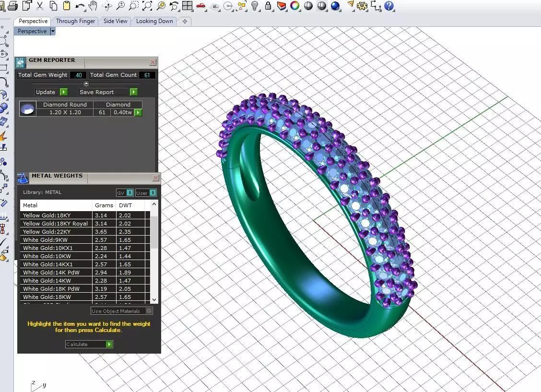541x392 pixels.
Task: Switch to the Looking Down tab
Action: pyautogui.click(x=154, y=21)
